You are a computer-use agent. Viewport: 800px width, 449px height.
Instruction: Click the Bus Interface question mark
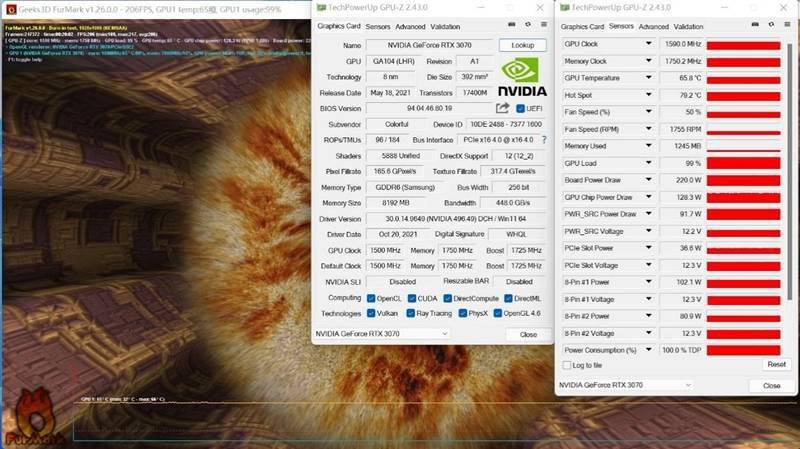(544, 139)
